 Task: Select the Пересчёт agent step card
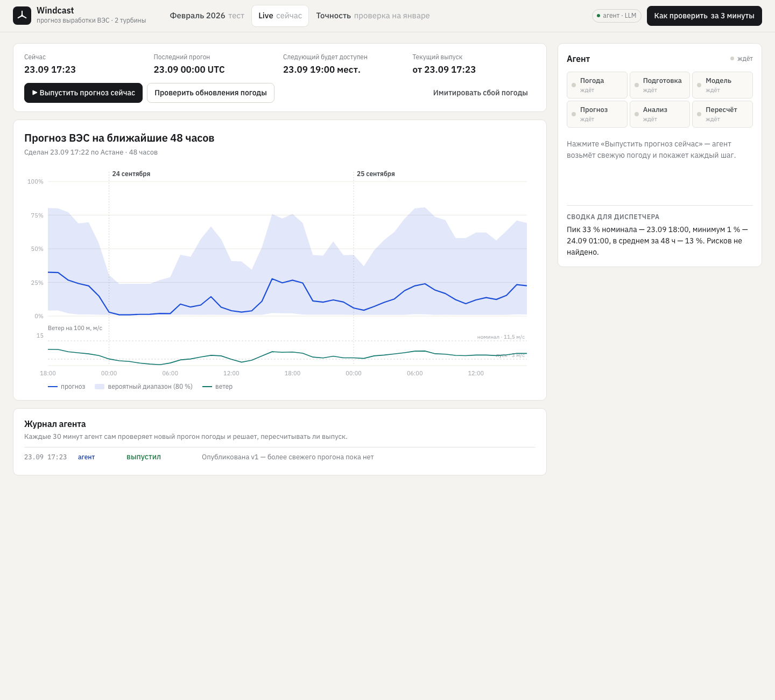[722, 114]
